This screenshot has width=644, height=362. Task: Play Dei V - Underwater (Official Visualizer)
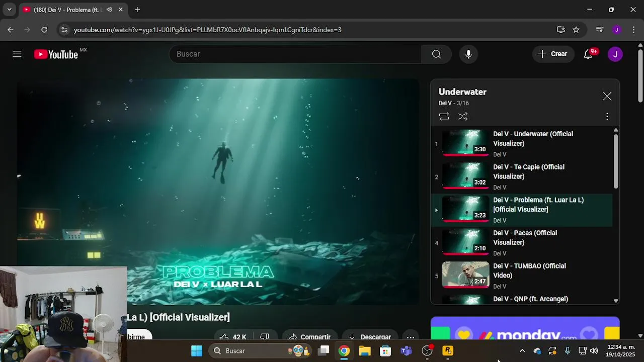click(522, 144)
